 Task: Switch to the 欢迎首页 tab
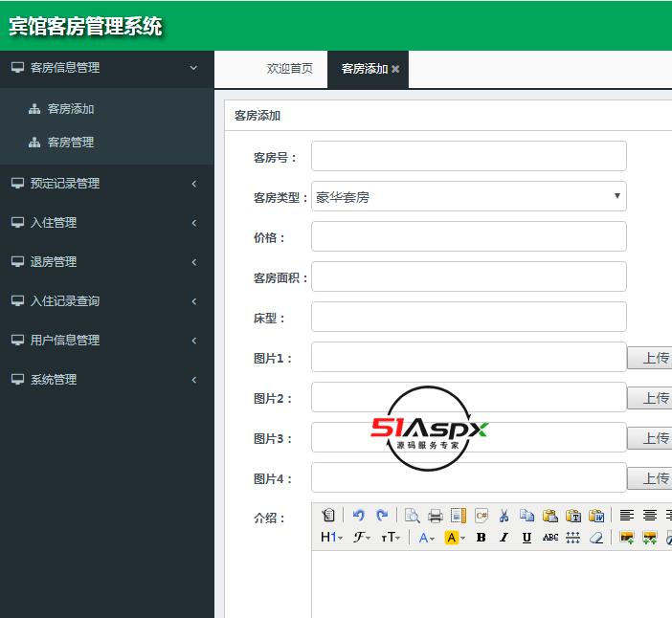[290, 69]
